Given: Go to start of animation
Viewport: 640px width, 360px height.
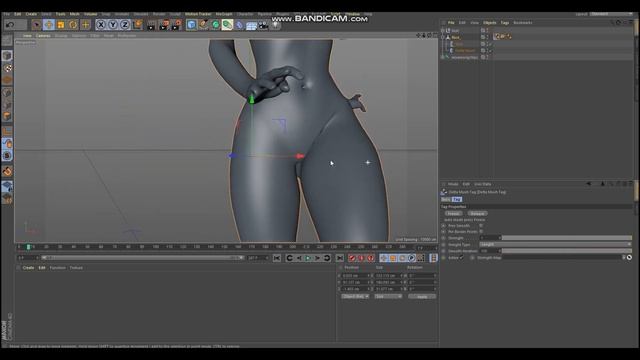Looking at the screenshot, I should (x=277, y=258).
